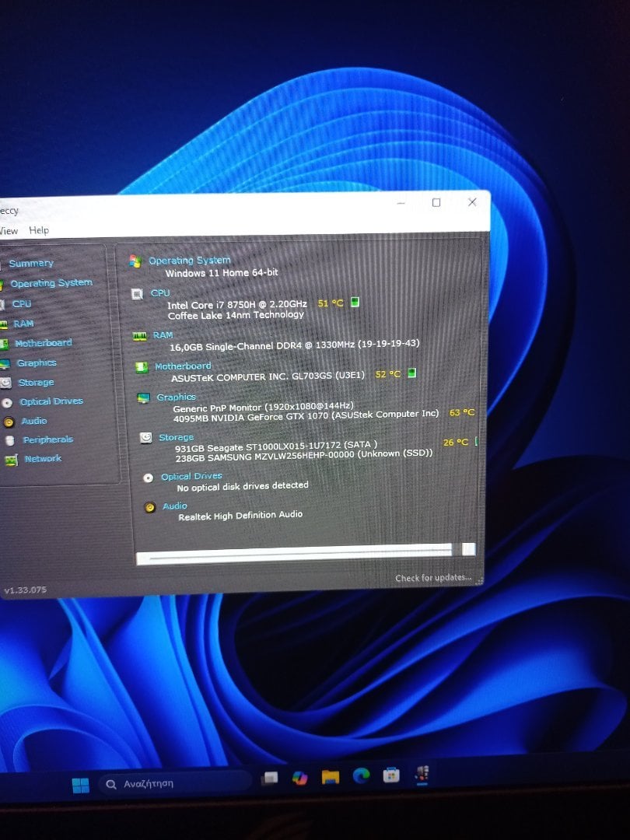Maximize the Speccy window
Viewport: 630px width, 840px height.
coord(436,202)
